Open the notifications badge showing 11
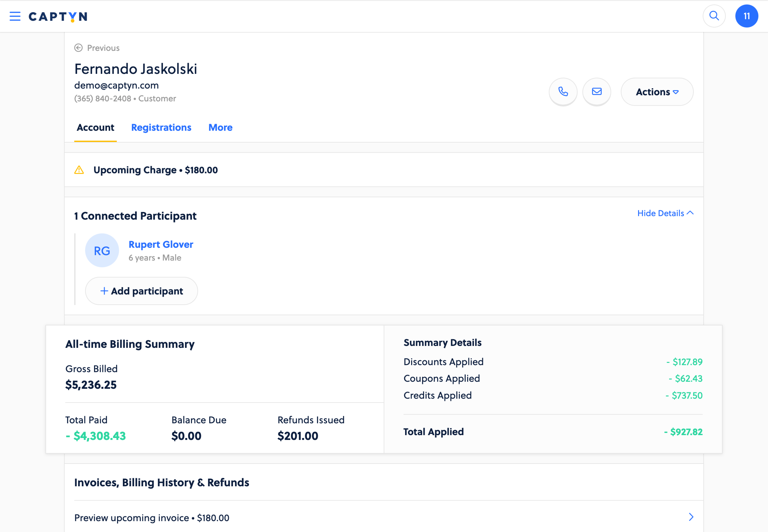Image resolution: width=768 pixels, height=532 pixels. (x=747, y=16)
